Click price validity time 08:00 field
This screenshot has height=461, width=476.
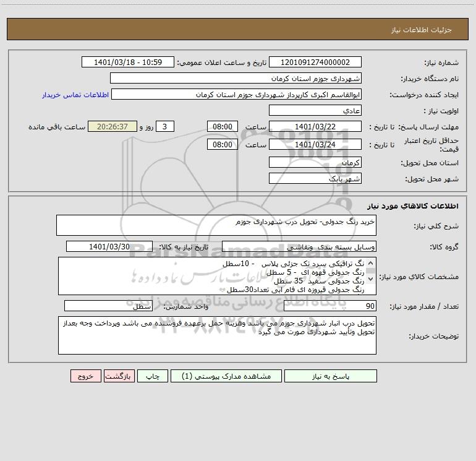[222, 144]
